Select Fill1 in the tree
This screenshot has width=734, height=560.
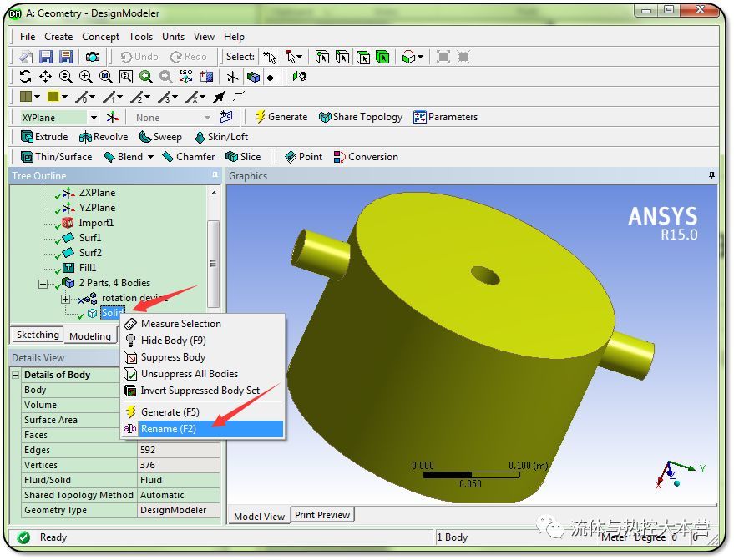pos(87,268)
